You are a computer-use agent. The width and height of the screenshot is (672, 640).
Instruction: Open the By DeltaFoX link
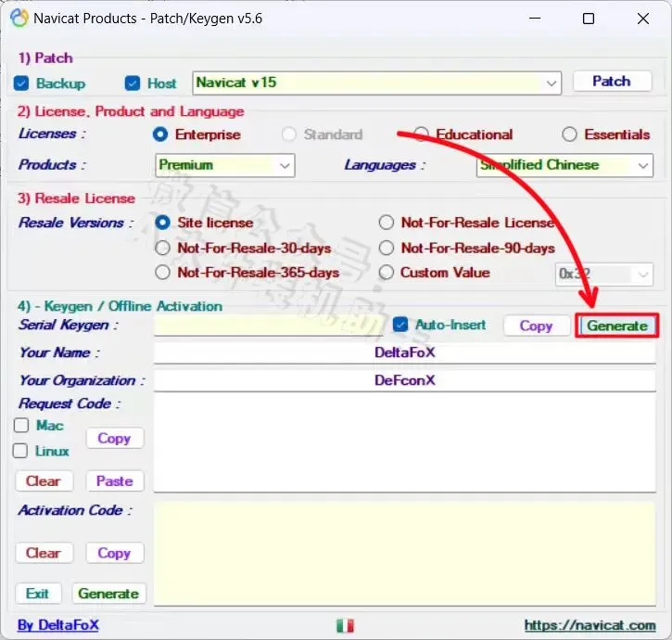tap(57, 625)
